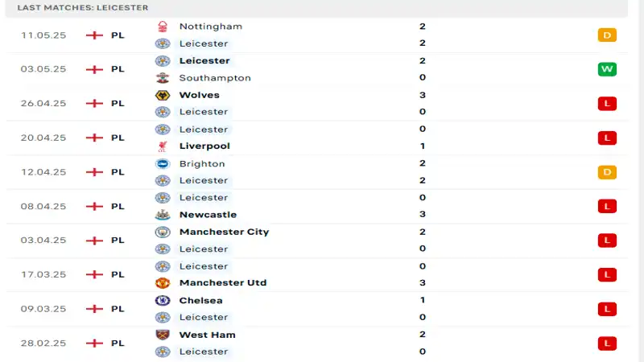Open the West Ham team link

pos(207,335)
